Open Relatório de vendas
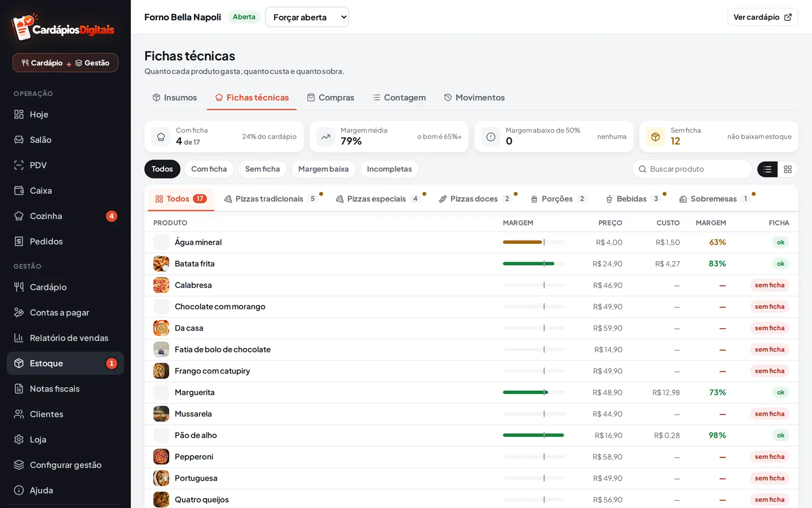The width and height of the screenshot is (812, 508). click(65, 338)
